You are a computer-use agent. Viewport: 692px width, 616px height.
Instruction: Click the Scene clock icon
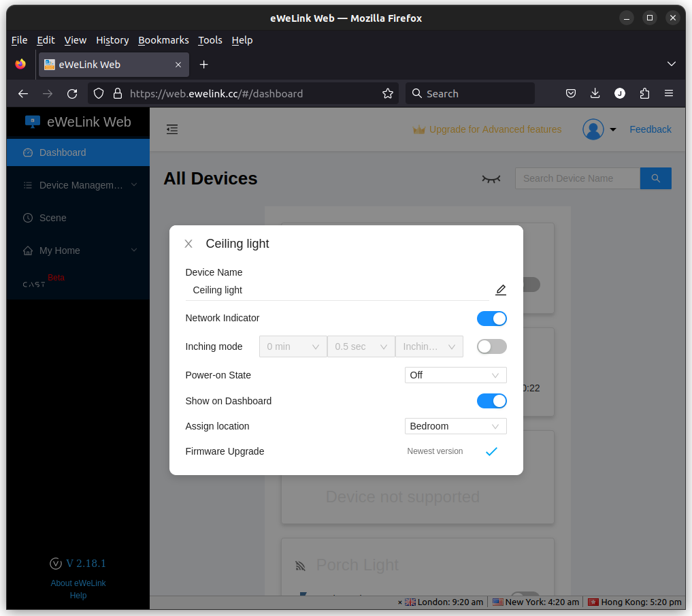click(28, 218)
